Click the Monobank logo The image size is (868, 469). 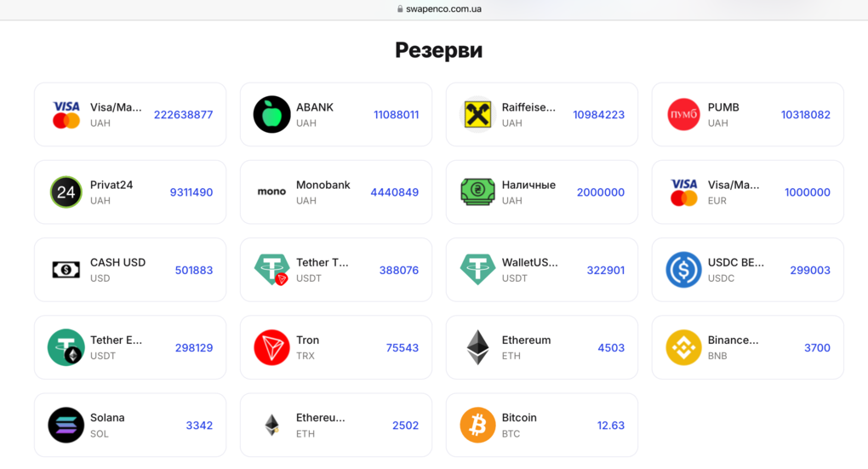(x=271, y=192)
